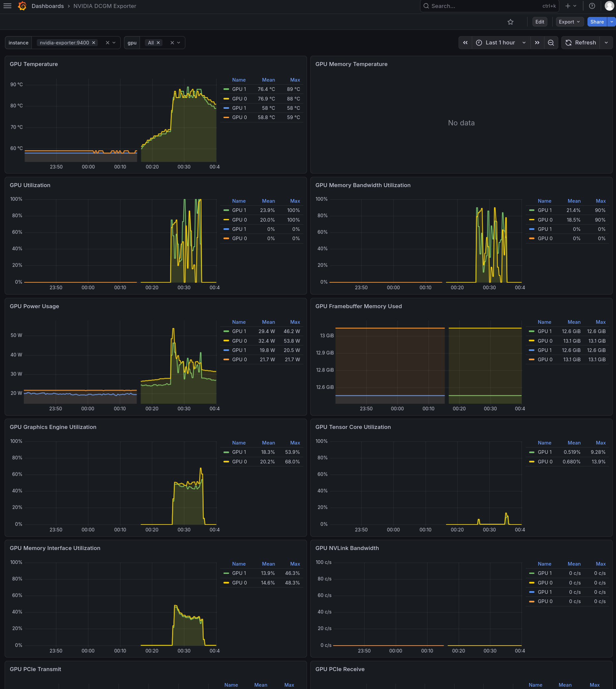The image size is (616, 689).
Task: Shift time range backward
Action: (465, 43)
